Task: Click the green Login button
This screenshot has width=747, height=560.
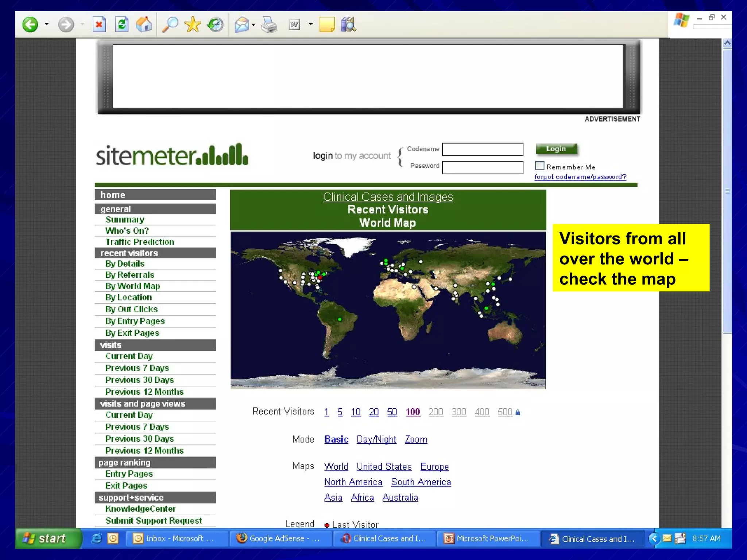Action: (x=556, y=149)
